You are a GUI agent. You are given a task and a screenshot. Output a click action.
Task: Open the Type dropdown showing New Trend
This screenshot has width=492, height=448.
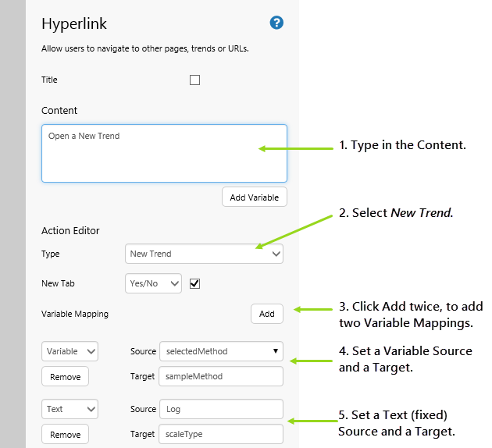pos(204,254)
